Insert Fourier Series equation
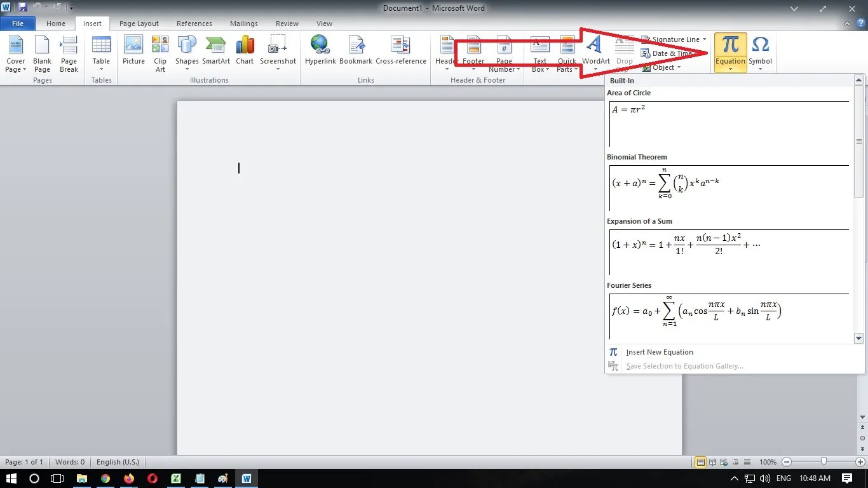The image size is (868, 488). pyautogui.click(x=728, y=311)
